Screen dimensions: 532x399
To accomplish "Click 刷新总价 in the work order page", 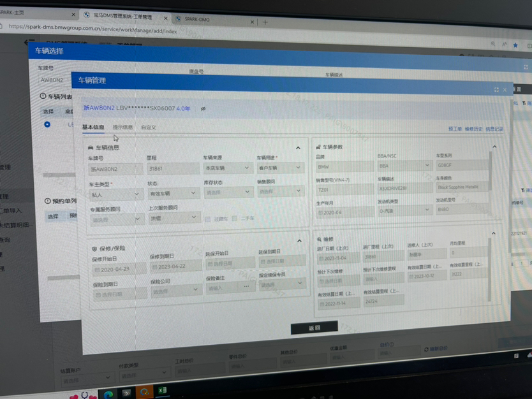I will (x=436, y=349).
